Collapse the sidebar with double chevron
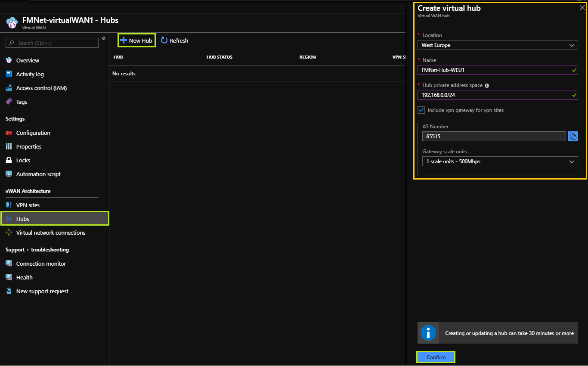This screenshot has height=366, width=588. coord(104,38)
